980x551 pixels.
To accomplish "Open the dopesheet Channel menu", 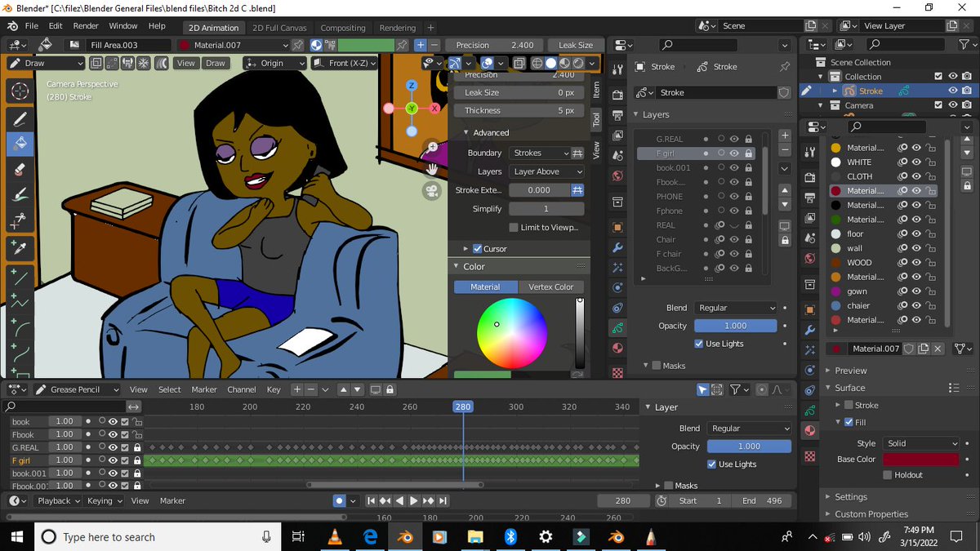I will [242, 389].
